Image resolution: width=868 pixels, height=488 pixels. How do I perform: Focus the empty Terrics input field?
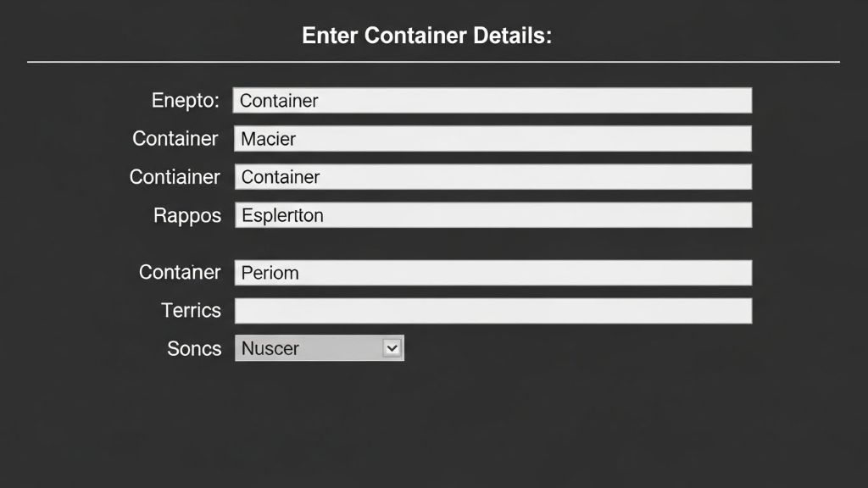[492, 311]
